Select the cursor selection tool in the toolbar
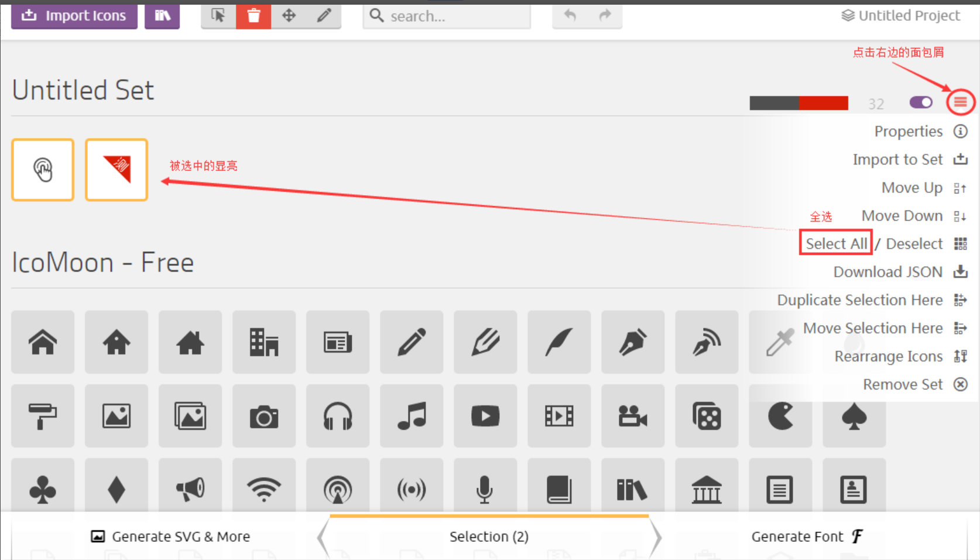980x560 pixels. click(x=219, y=16)
